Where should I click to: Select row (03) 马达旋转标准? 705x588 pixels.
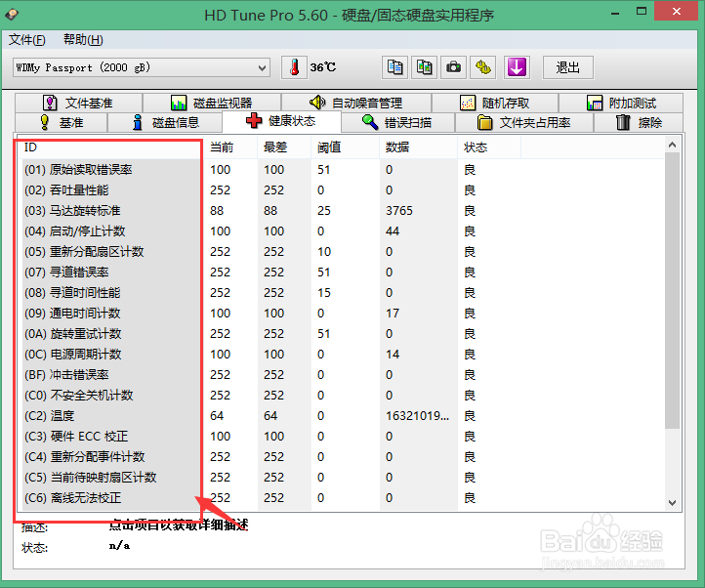pyautogui.click(x=341, y=211)
